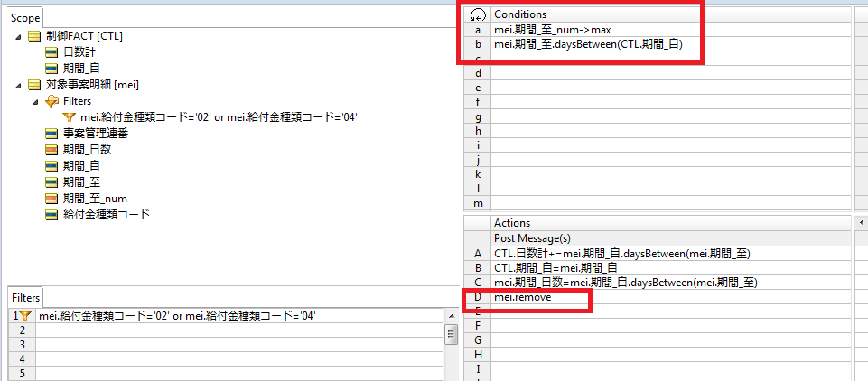Click row header a in Conditions
This screenshot has height=381, width=868.
coord(478,30)
